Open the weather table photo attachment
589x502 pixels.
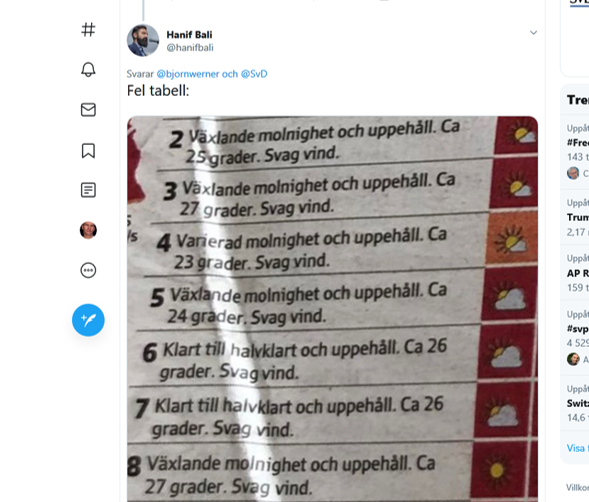click(x=332, y=309)
